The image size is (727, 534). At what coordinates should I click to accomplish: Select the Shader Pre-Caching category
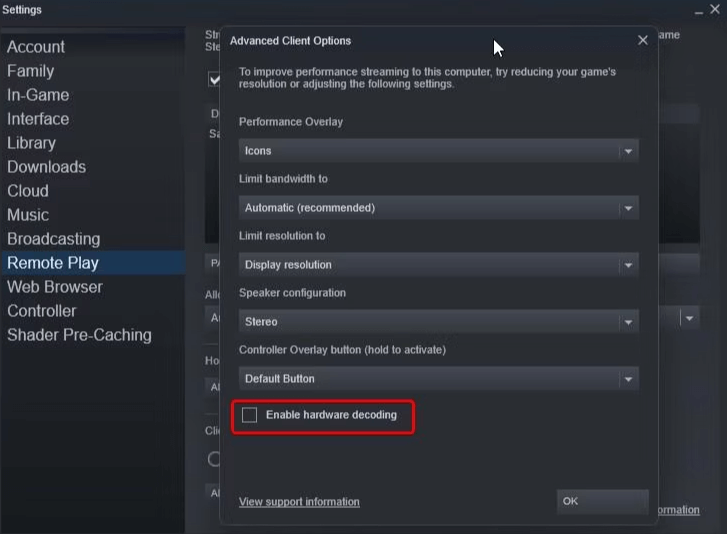tap(80, 335)
